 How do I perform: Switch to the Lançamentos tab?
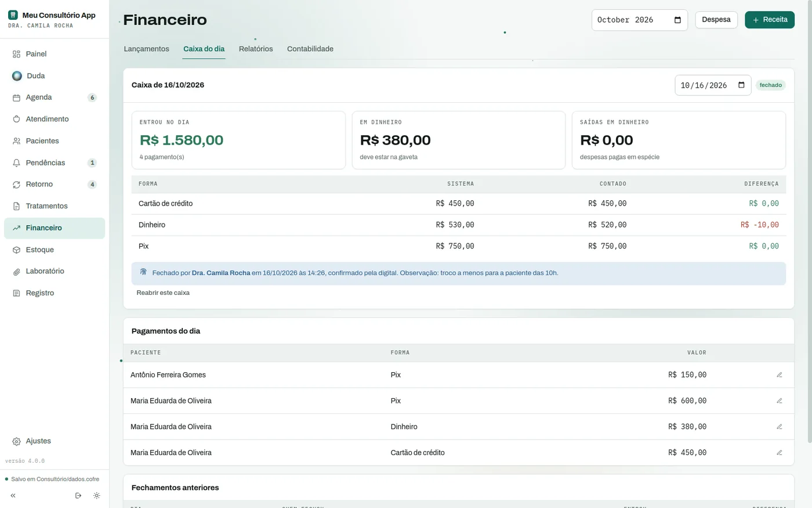[147, 49]
